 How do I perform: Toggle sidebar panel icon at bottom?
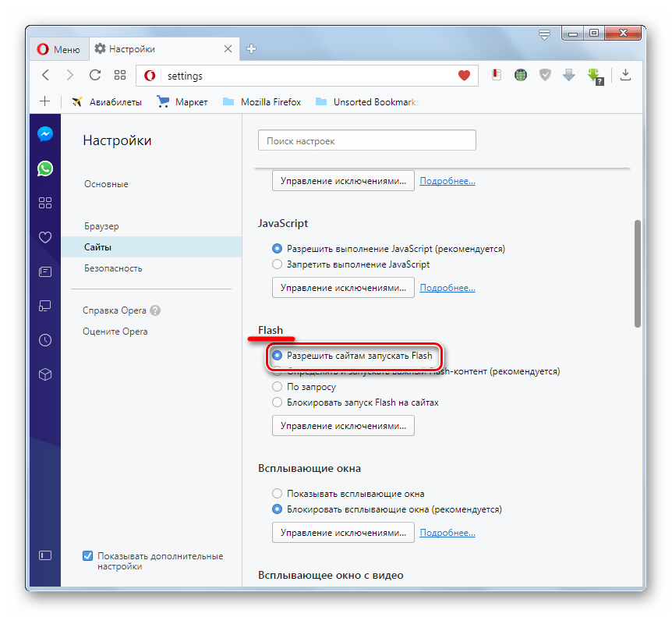45,555
